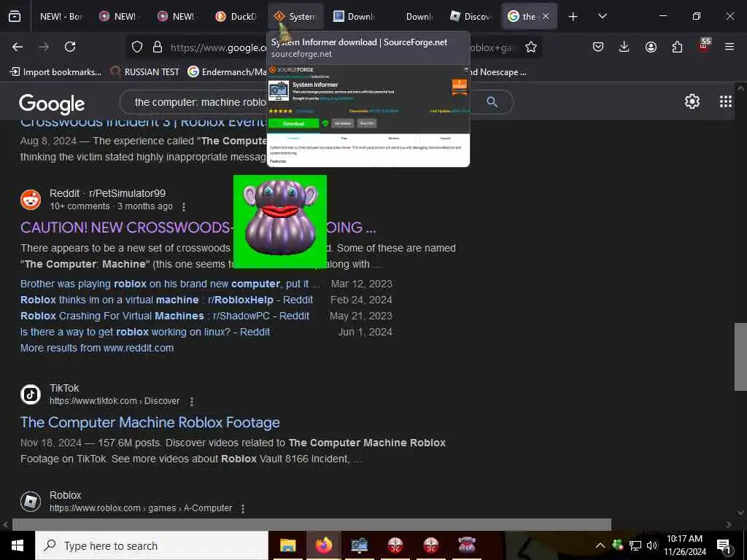Click the TikTok site favicon
The image size is (747, 560).
click(31, 394)
